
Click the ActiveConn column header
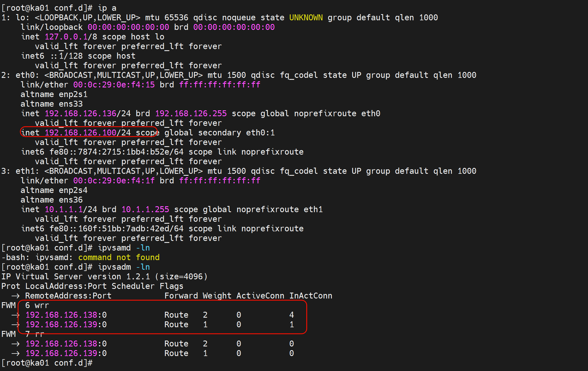click(260, 296)
